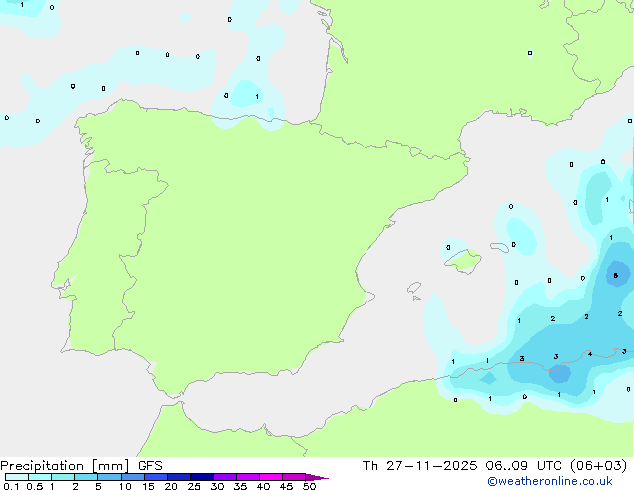Click the '0.1' legend tick label
Image resolution: width=634 pixels, height=490 pixels.
(11, 486)
